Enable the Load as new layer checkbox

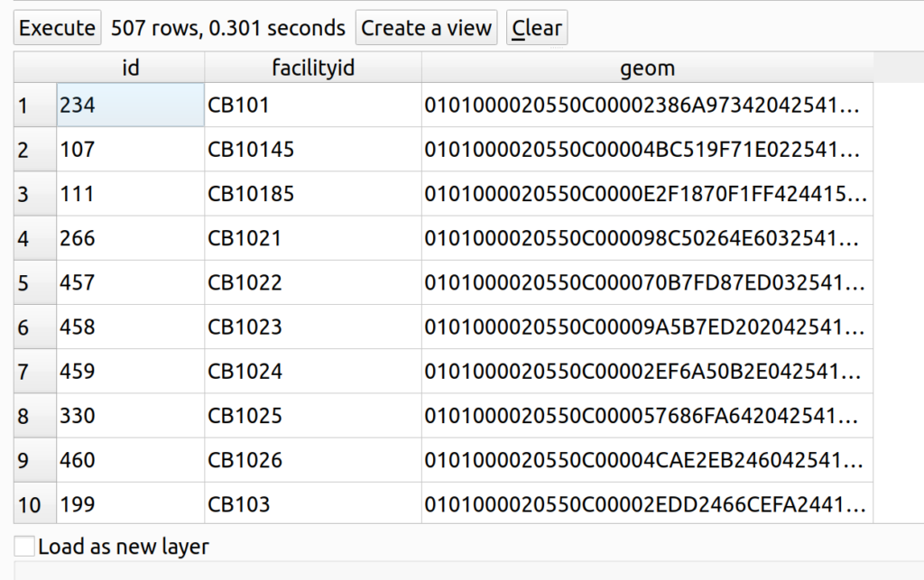pyautogui.click(x=25, y=547)
